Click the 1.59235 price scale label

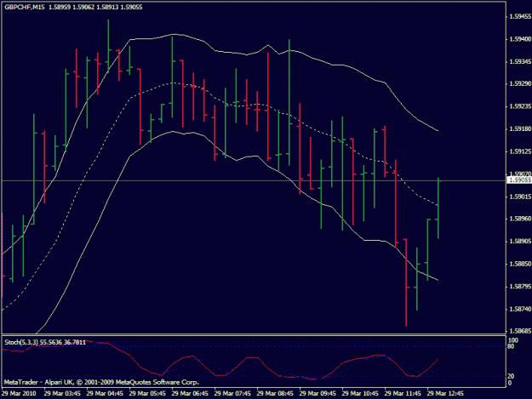[520, 106]
